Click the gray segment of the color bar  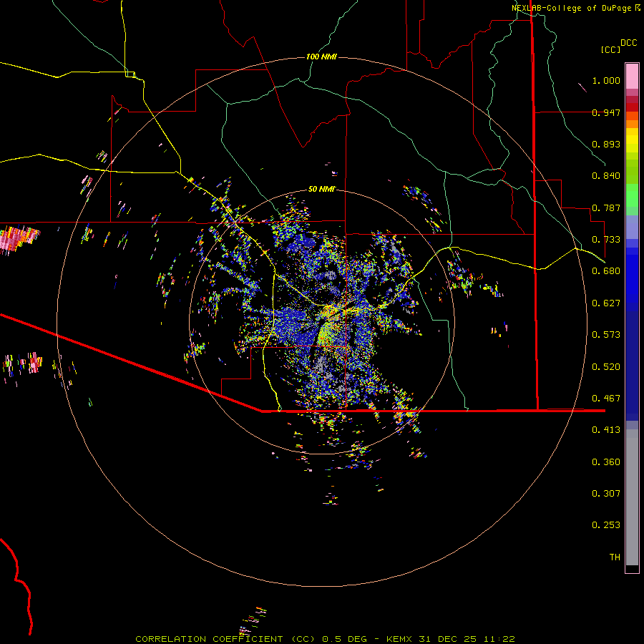click(632, 497)
